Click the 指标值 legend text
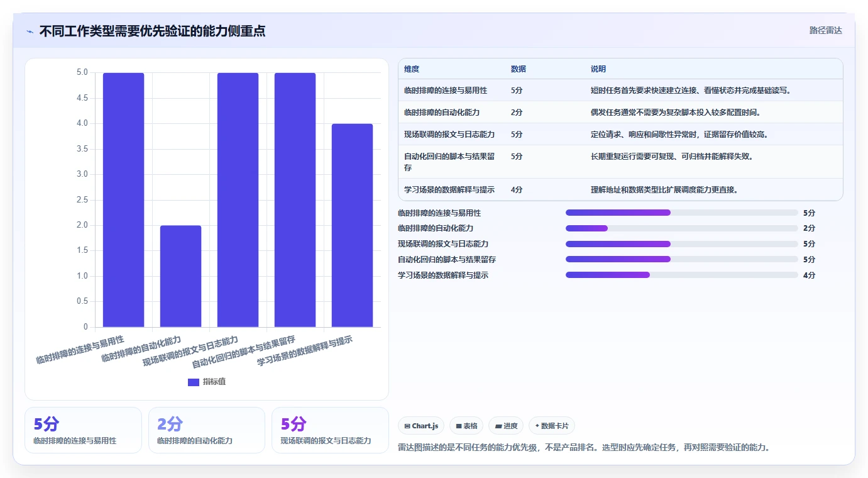 click(214, 382)
